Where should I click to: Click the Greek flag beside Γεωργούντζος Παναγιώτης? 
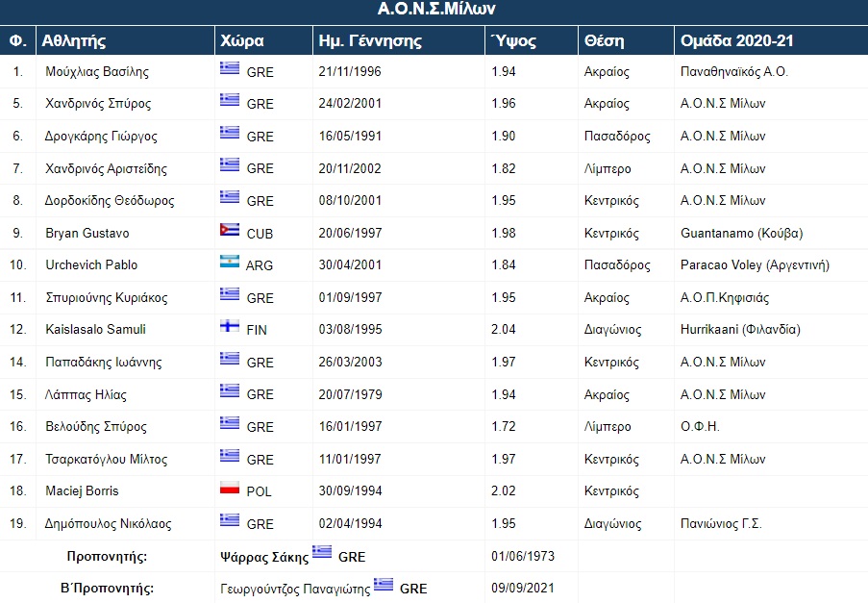point(384,584)
